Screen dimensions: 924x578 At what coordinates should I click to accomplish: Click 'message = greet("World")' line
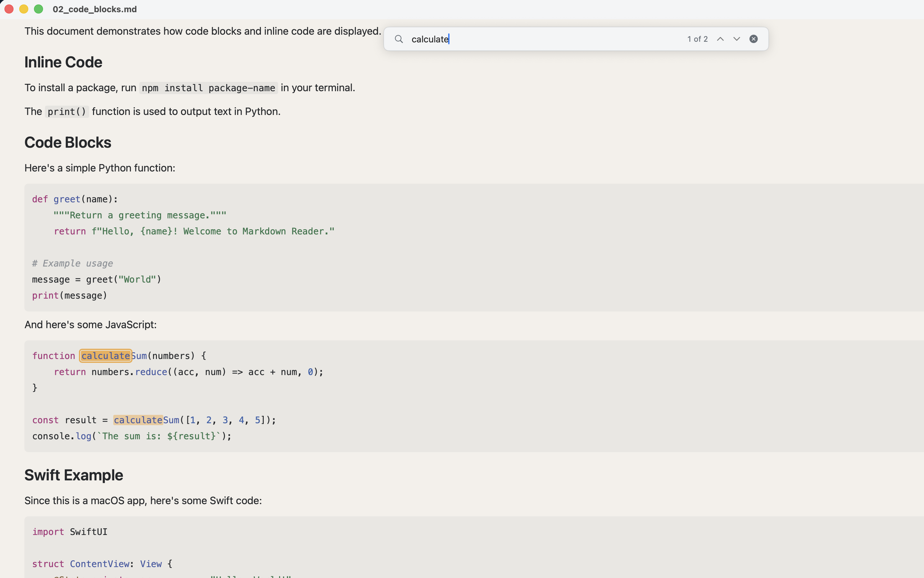pyautogui.click(x=97, y=279)
